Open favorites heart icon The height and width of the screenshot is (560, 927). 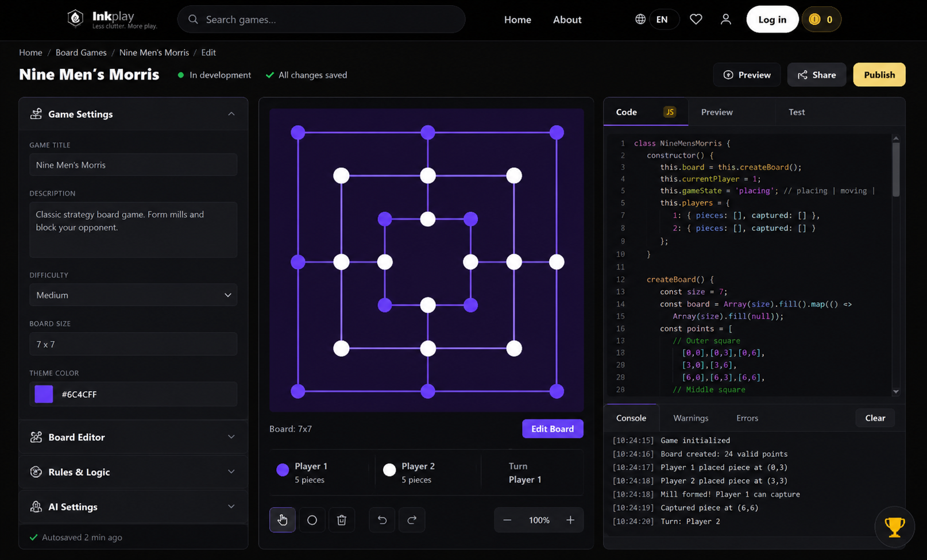(696, 20)
